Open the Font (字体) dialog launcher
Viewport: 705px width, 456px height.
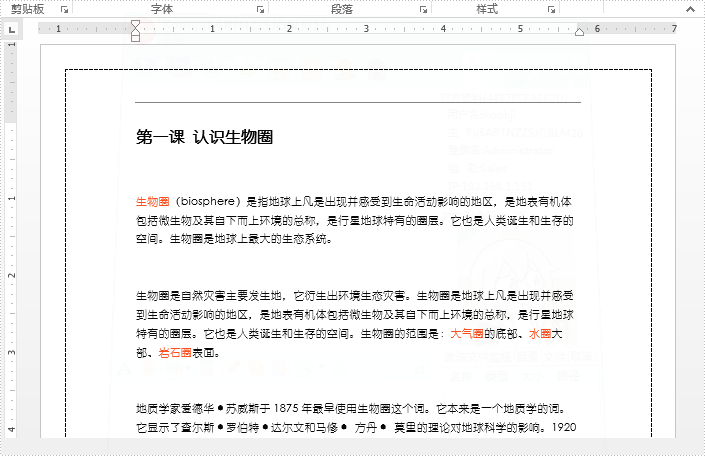[x=260, y=9]
